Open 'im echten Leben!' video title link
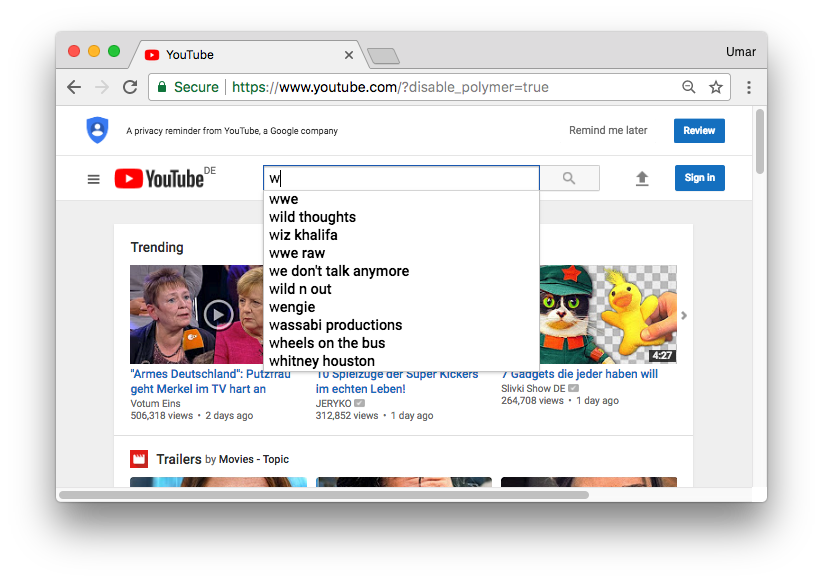This screenshot has width=823, height=582. click(361, 389)
